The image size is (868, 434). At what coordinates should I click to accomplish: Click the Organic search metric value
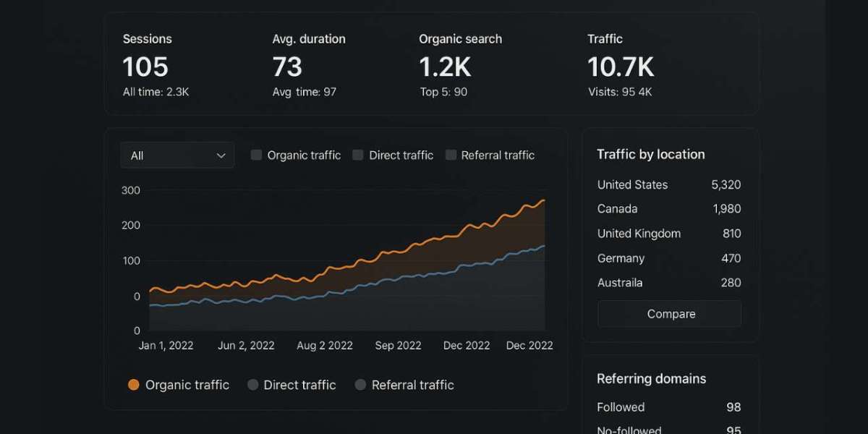pos(445,67)
